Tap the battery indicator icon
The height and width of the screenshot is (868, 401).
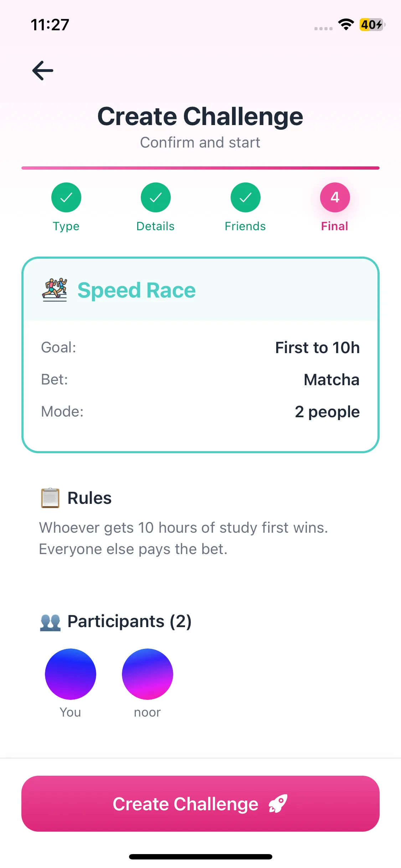(x=372, y=25)
